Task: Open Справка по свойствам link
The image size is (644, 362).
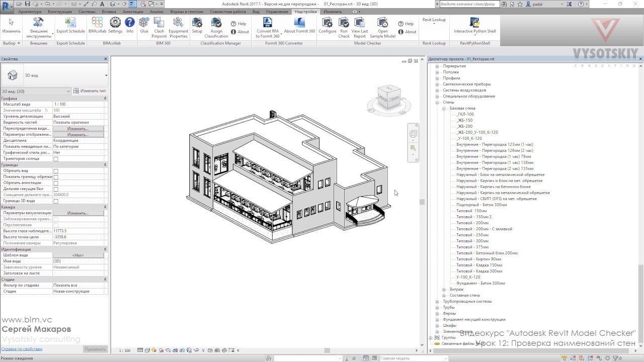Action: (22, 349)
